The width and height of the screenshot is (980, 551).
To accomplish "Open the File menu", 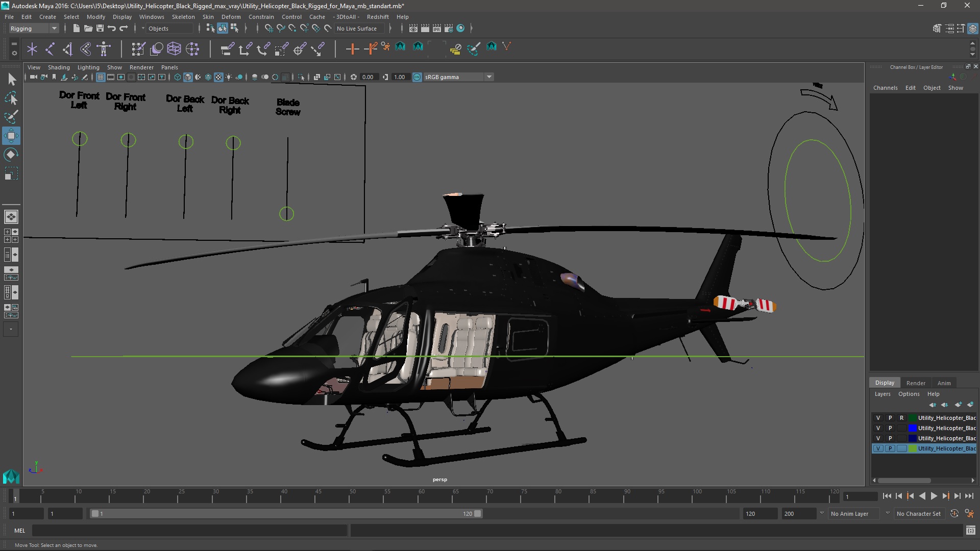I will (x=9, y=17).
